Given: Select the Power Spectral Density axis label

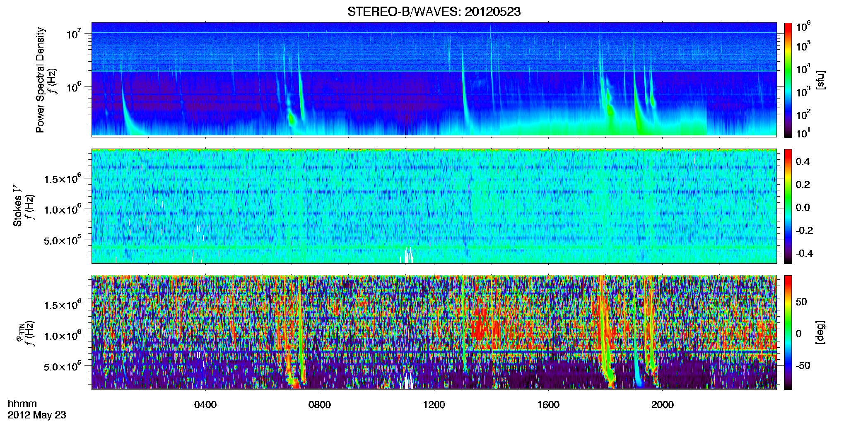Looking at the screenshot, I should pos(40,80).
